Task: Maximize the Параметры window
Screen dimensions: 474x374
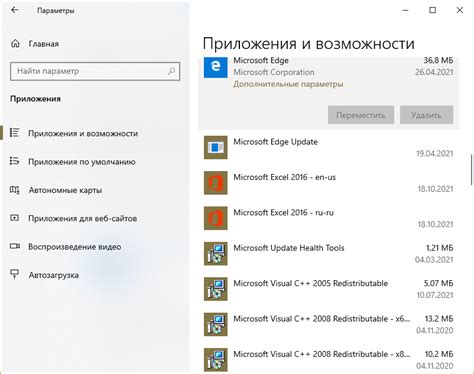Action: (432, 10)
